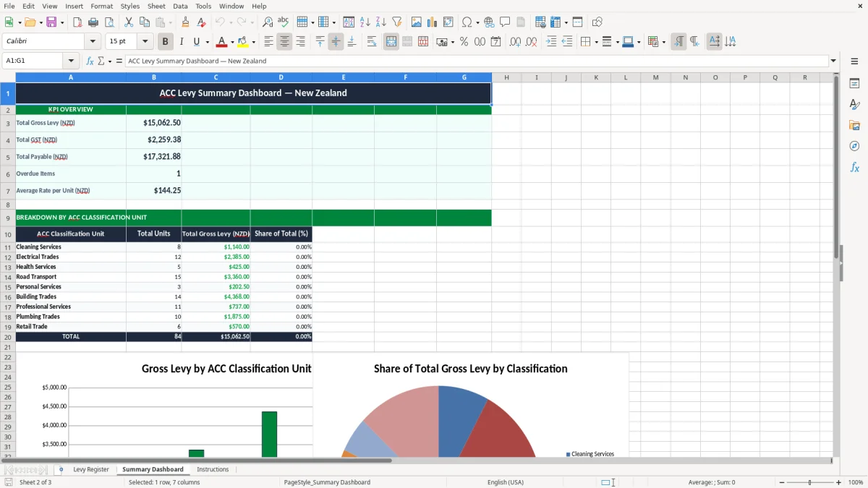Image resolution: width=868 pixels, height=488 pixels.
Task: Open the Font Size dropdown
Action: coord(145,42)
